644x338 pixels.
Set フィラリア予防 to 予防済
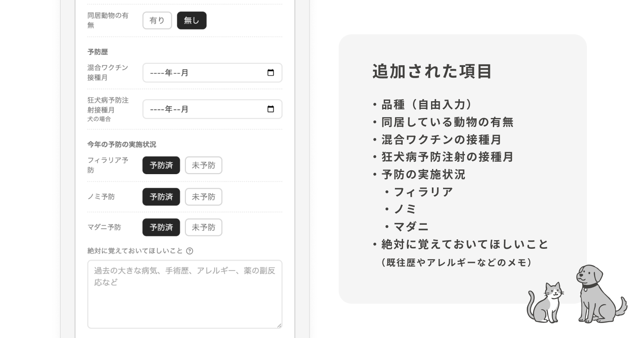point(161,165)
